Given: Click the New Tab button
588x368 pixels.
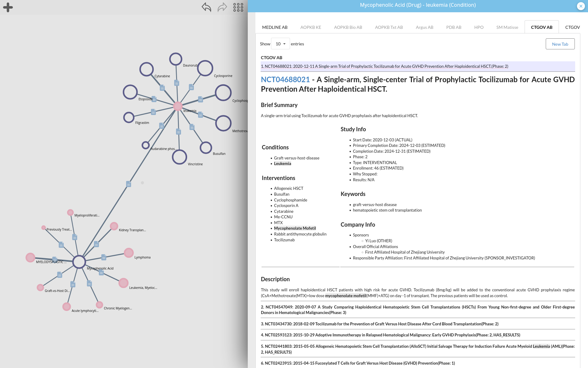Looking at the screenshot, I should click(560, 44).
